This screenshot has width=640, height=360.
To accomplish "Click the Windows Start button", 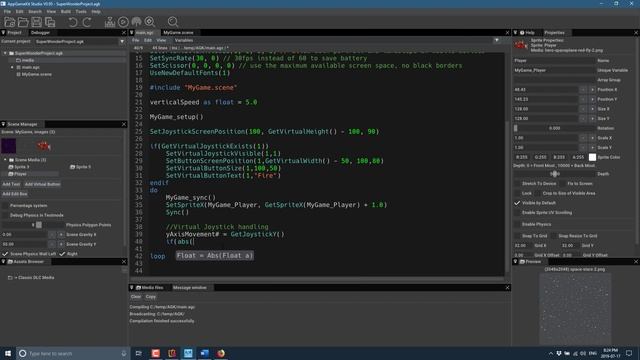I will coord(8,353).
